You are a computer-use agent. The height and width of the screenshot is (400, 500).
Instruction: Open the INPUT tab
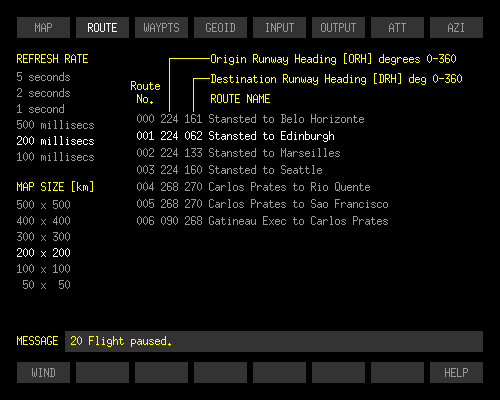point(279,28)
